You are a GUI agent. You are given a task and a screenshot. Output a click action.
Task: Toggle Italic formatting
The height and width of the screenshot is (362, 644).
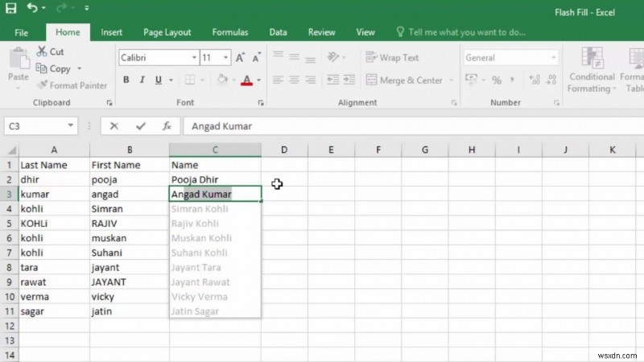click(142, 80)
